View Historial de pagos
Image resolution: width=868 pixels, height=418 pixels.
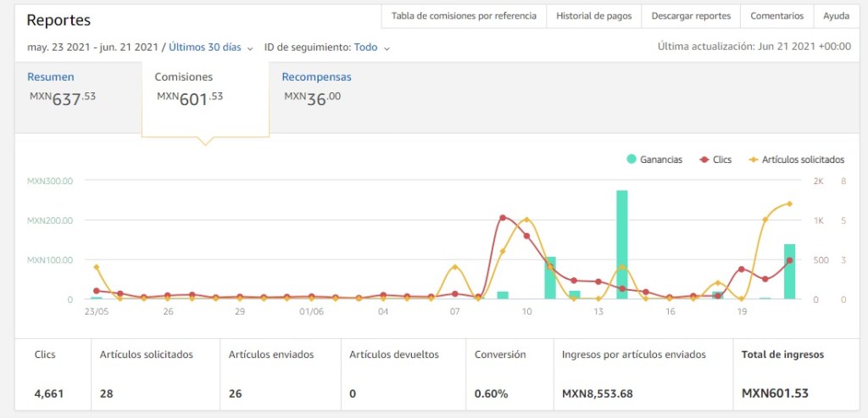(593, 16)
